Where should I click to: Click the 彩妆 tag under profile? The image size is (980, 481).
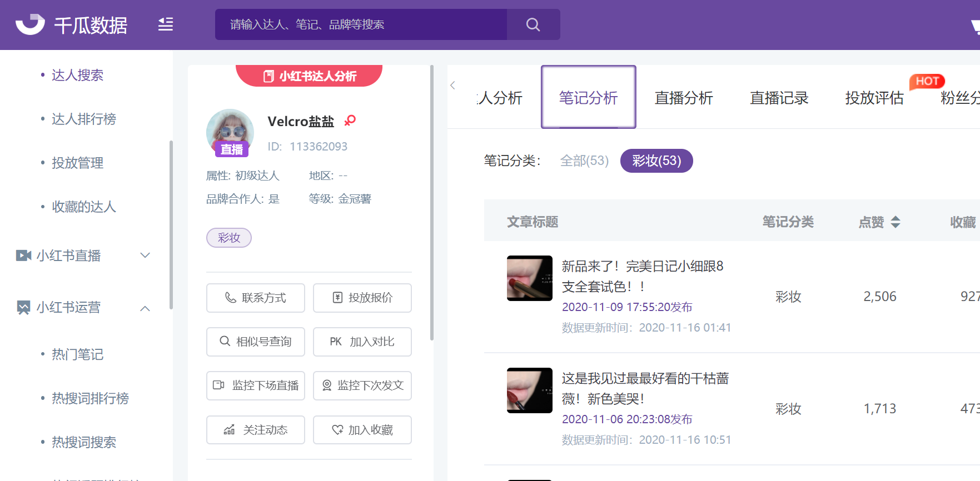coord(229,238)
